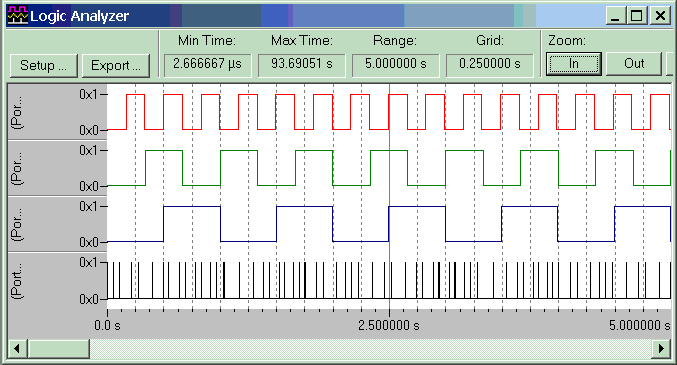Maximize the Logic Analyzer window
677x365 pixels.
point(636,16)
